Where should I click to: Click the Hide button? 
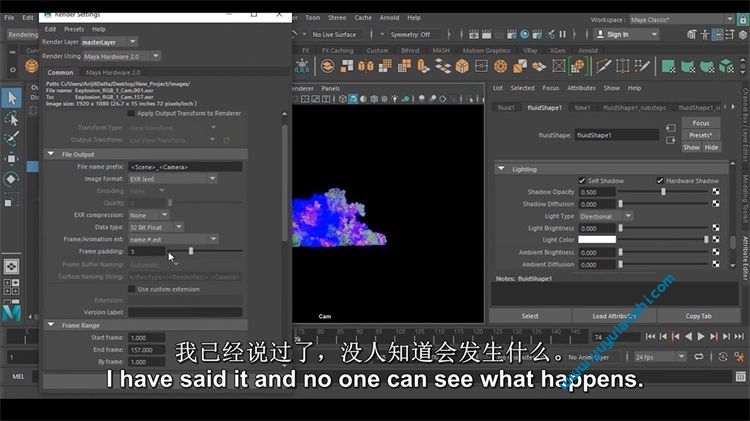(x=711, y=147)
